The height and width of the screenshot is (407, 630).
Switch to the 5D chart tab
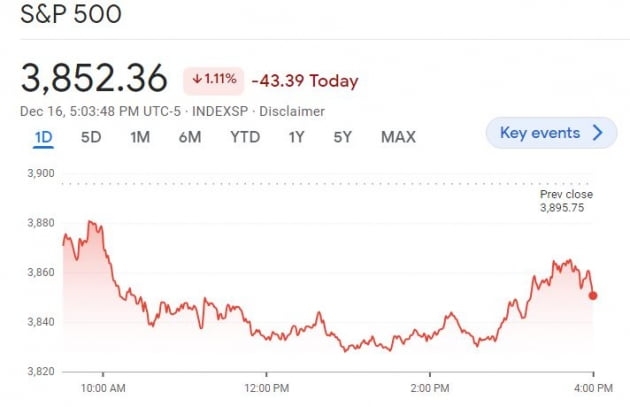pyautogui.click(x=91, y=137)
